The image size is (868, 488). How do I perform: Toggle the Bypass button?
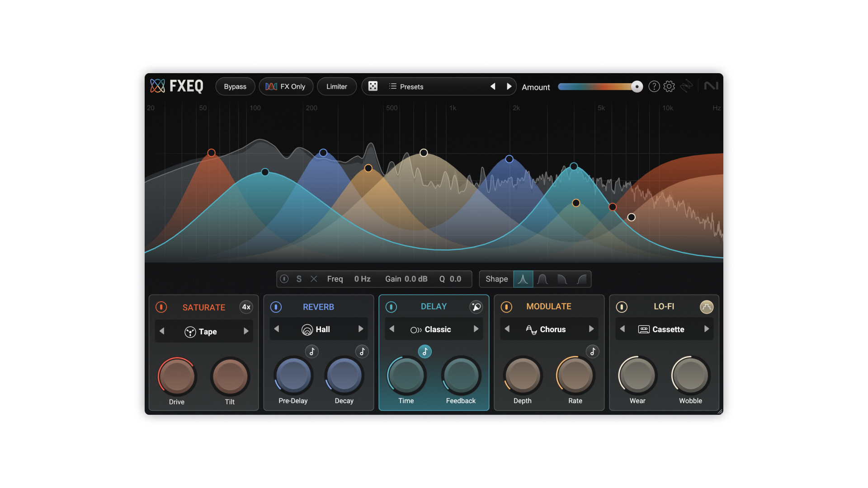click(235, 86)
